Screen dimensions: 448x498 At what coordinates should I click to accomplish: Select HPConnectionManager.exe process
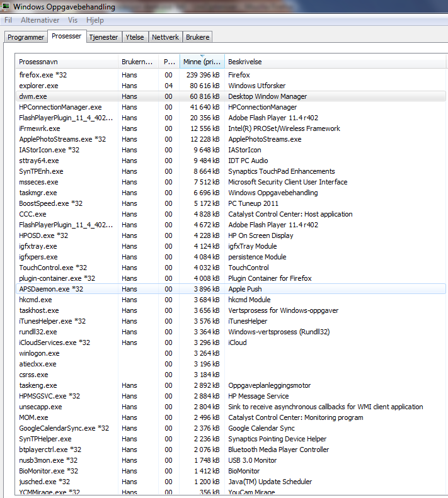click(x=231, y=107)
